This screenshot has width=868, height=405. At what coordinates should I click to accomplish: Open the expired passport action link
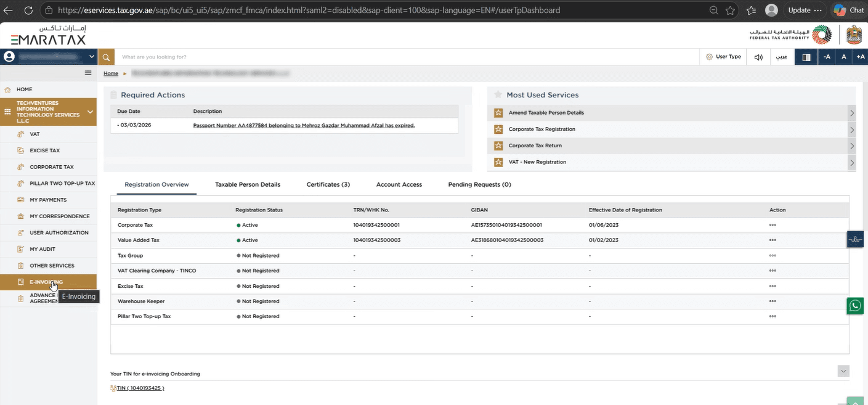coord(304,125)
